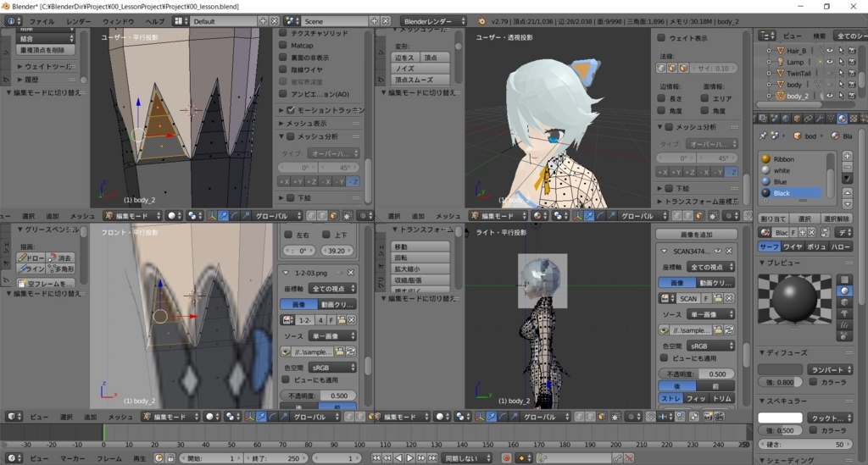The image size is (868, 465).
Task: Adjust the 不透明度 0.500 slider for SCAN image
Action: [697, 374]
